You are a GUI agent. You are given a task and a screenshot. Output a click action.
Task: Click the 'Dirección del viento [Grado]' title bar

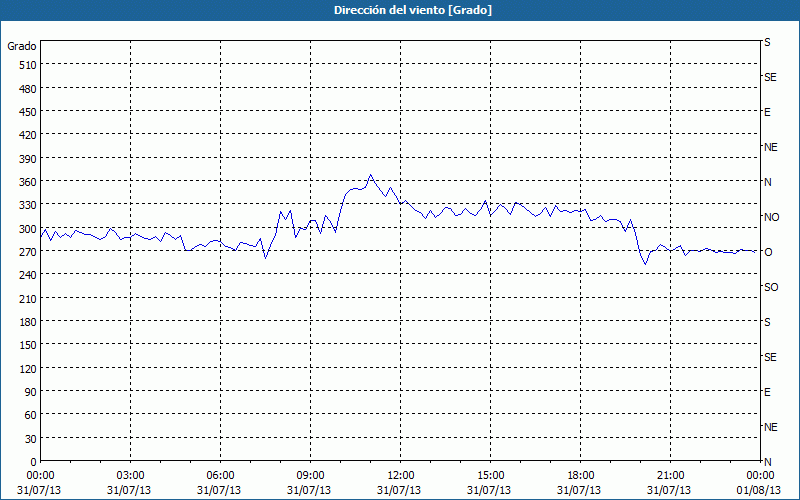400,10
